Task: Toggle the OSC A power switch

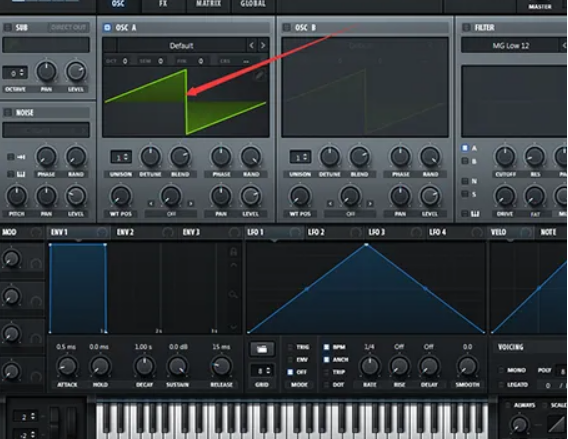Action: (x=107, y=28)
